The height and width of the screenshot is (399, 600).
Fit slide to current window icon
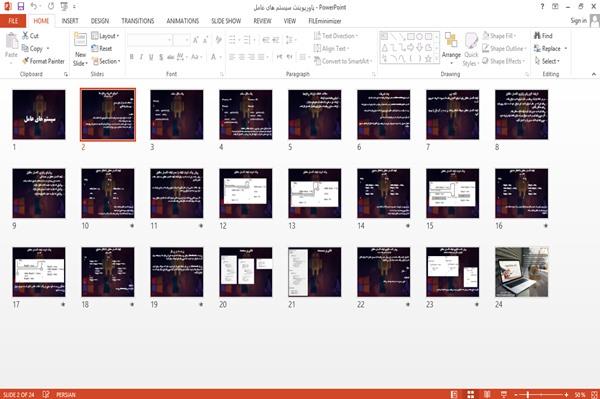[x=594, y=394]
